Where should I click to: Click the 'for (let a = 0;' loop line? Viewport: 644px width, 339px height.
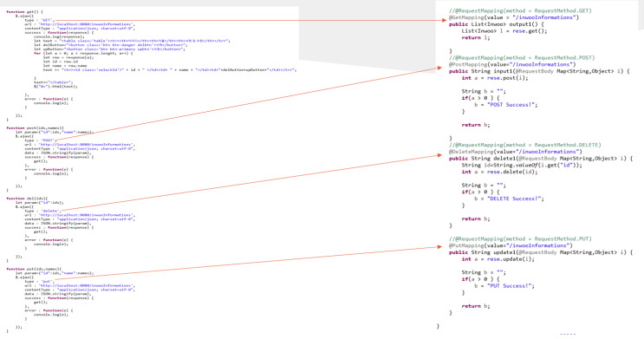point(83,53)
